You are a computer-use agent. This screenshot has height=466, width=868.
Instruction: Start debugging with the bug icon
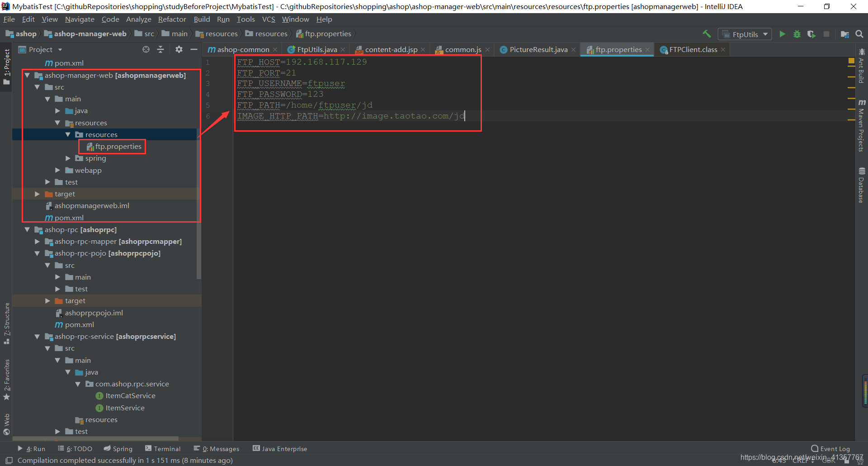(x=797, y=34)
